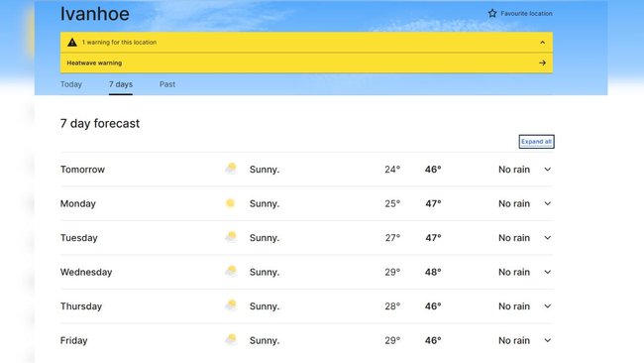
Task: Click the '1 warning for this location' text
Action: coord(119,43)
